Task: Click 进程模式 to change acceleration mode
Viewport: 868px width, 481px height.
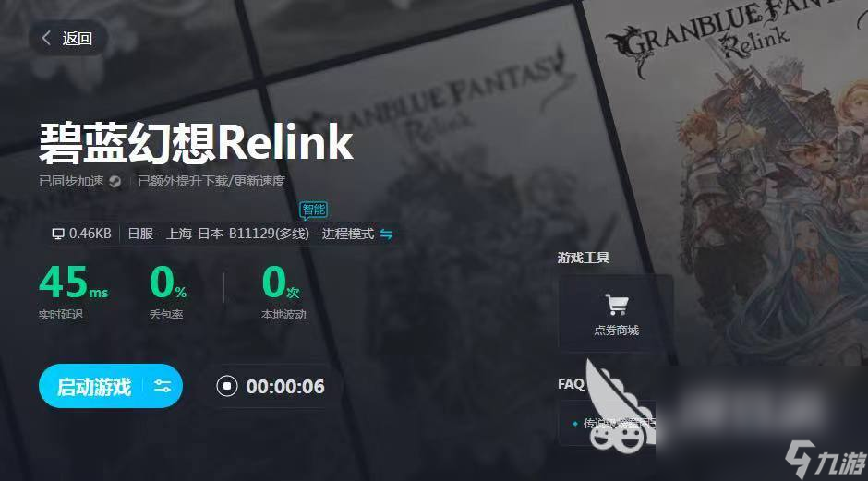Action: [x=348, y=234]
